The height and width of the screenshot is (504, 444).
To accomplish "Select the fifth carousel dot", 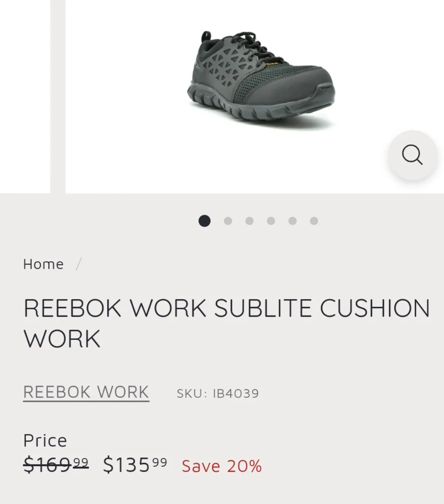I will pos(292,221).
